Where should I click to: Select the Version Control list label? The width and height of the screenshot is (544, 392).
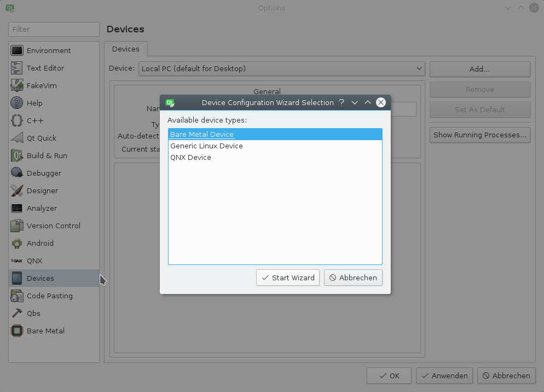(x=54, y=226)
